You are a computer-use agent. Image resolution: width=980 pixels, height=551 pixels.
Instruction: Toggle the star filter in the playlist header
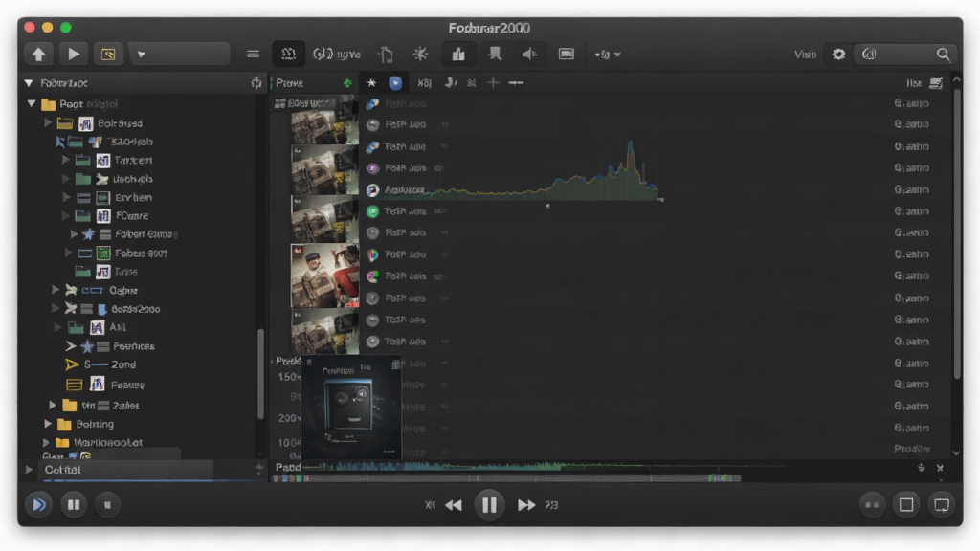[x=371, y=82]
